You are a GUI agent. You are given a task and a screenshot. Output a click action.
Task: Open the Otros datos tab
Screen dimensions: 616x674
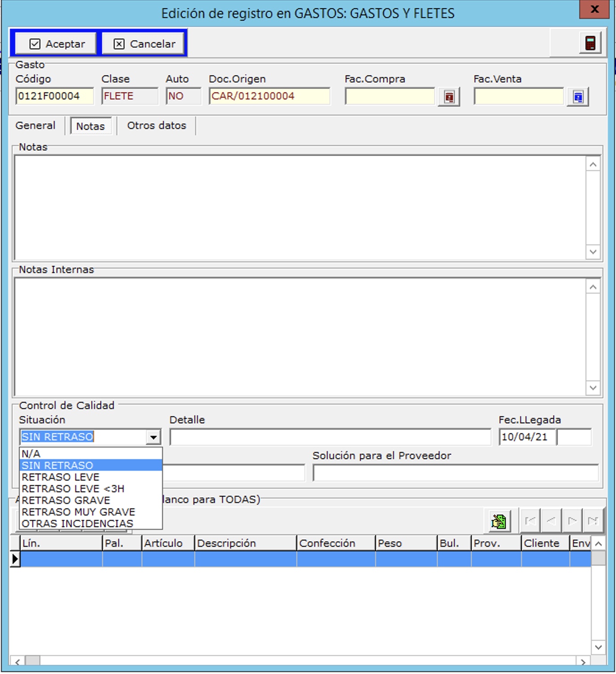tap(156, 126)
